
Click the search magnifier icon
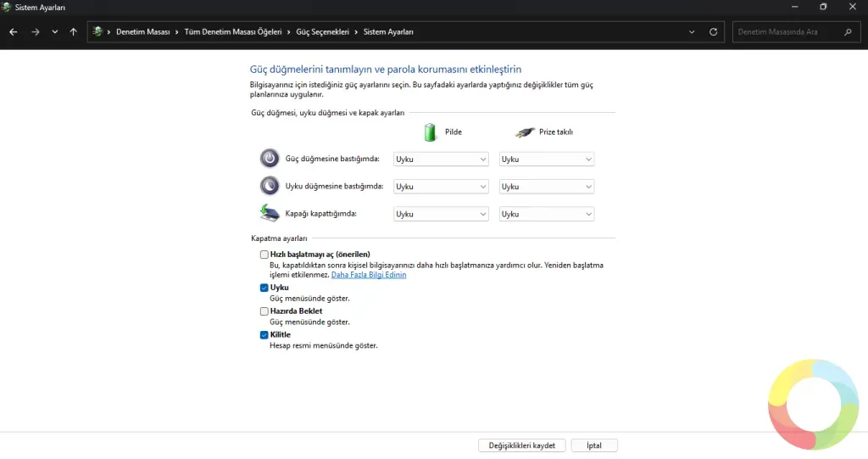848,32
